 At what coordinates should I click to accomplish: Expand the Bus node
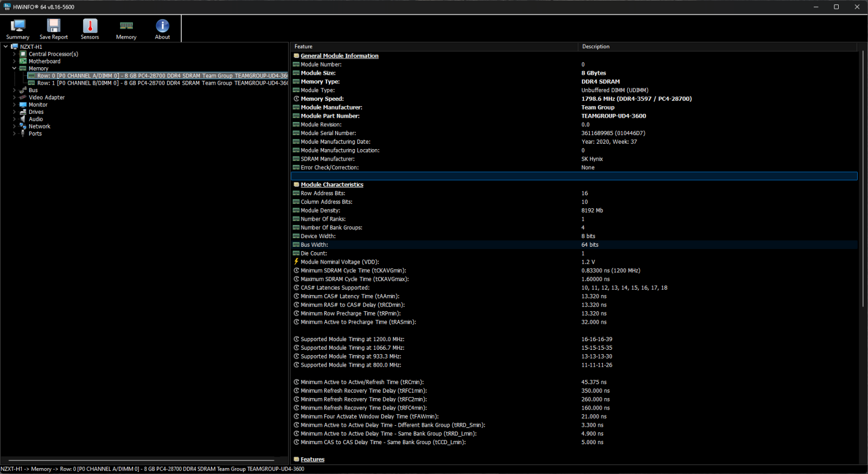tap(14, 90)
